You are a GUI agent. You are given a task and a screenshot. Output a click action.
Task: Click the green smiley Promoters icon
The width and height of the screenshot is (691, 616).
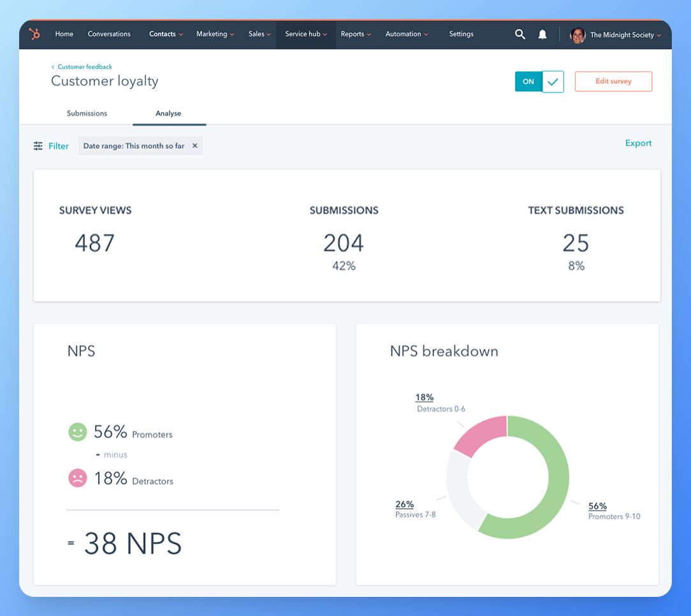[x=77, y=432]
